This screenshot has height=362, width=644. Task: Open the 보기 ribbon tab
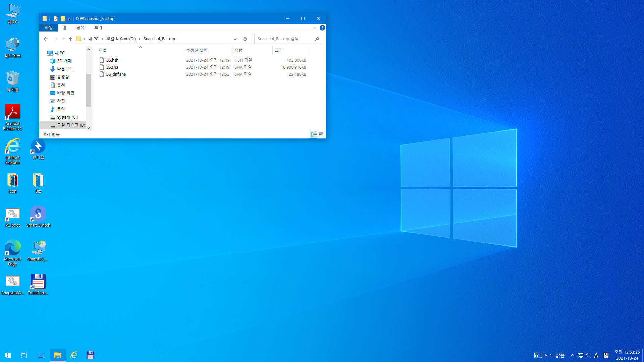(98, 27)
